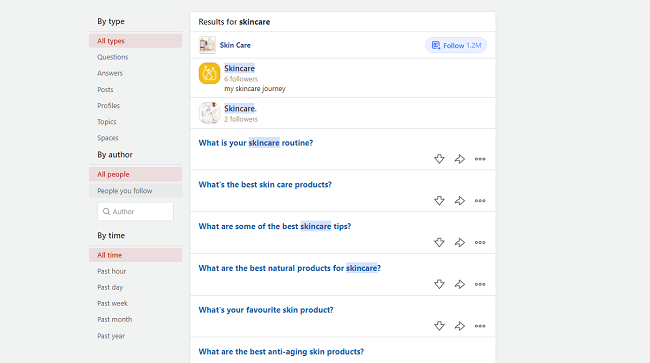Select the 'All types' filter

point(136,41)
